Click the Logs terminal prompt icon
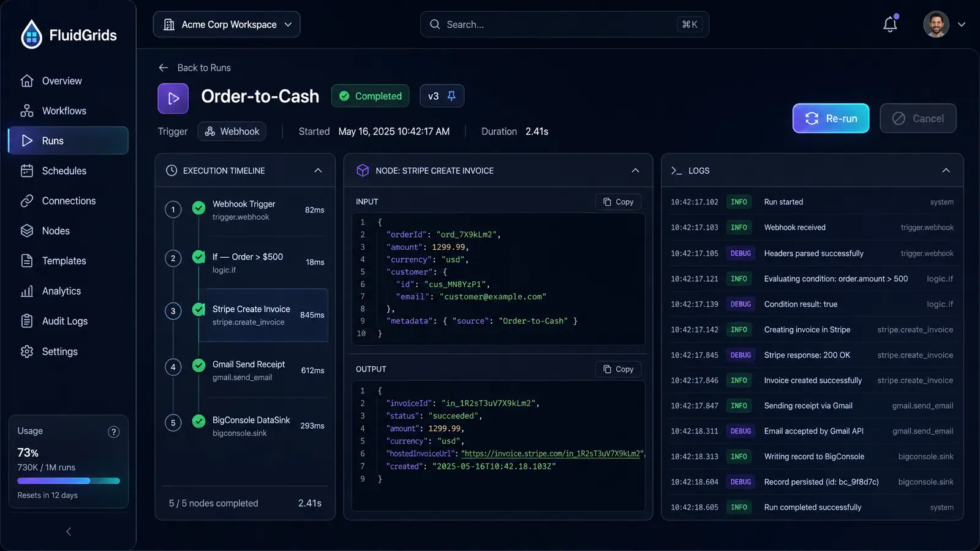 (x=676, y=171)
